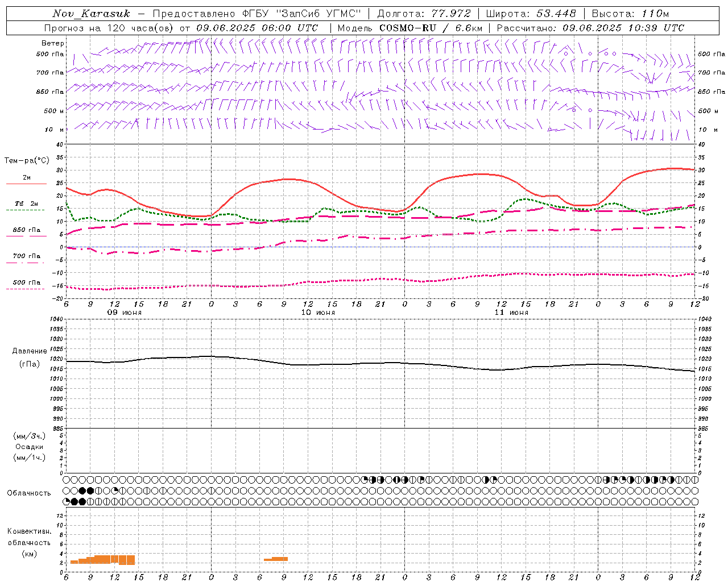This screenshot has height=582, width=728.
Task: Click the 'Ветер' wind panel label
Action: coord(53,43)
